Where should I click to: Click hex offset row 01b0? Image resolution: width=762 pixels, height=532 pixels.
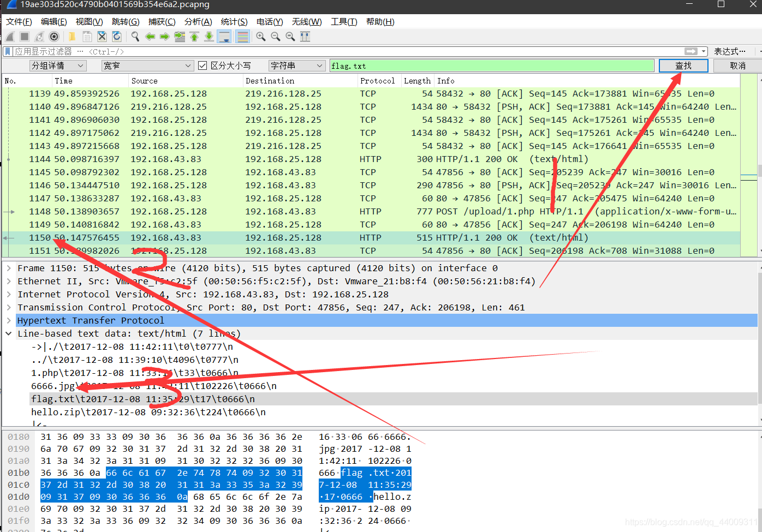19,473
